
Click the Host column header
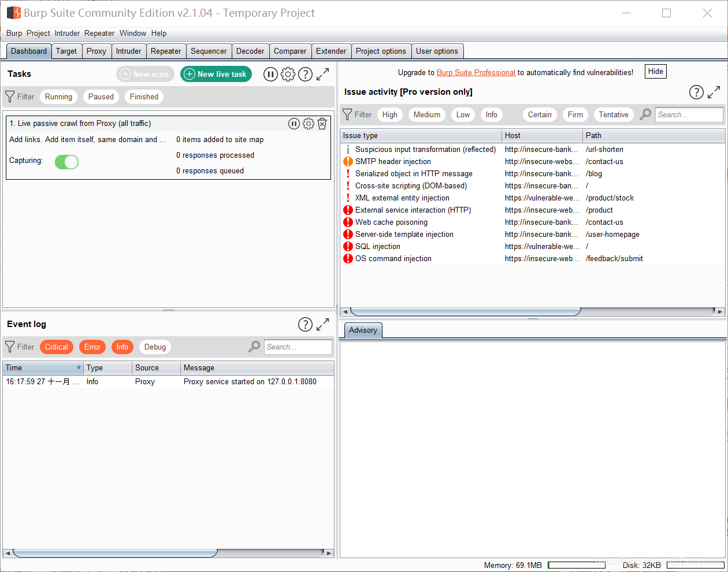pyautogui.click(x=542, y=135)
